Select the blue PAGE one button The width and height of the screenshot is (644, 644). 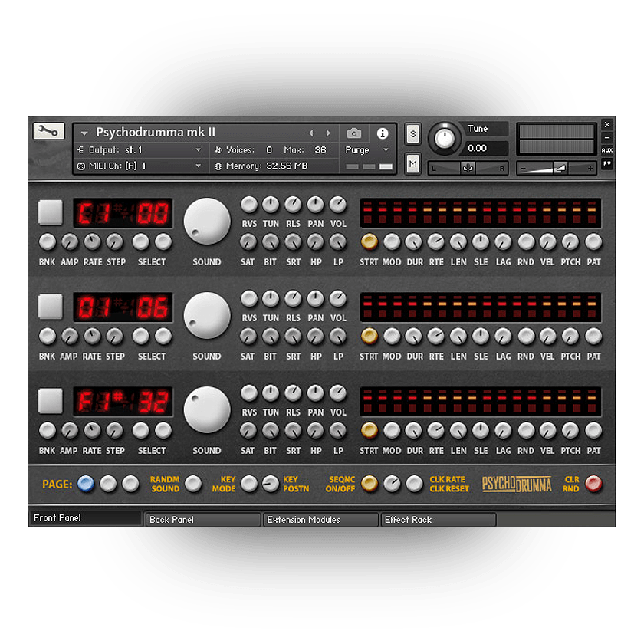tap(86, 484)
